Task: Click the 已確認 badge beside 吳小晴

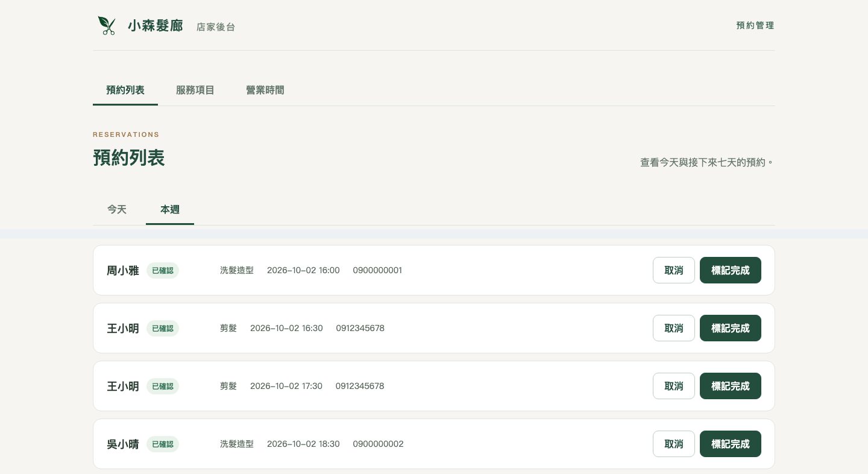Action: pos(163,444)
